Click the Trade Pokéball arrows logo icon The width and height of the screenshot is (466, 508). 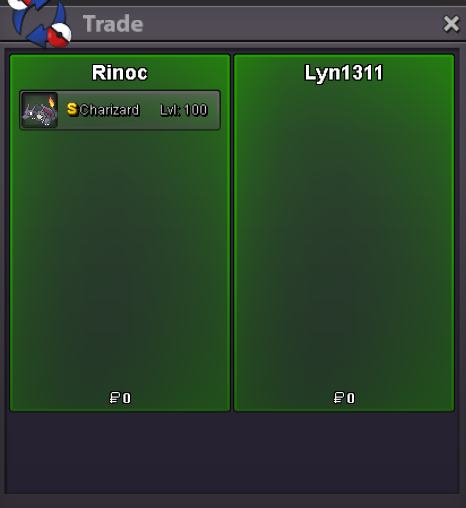[x=40, y=23]
